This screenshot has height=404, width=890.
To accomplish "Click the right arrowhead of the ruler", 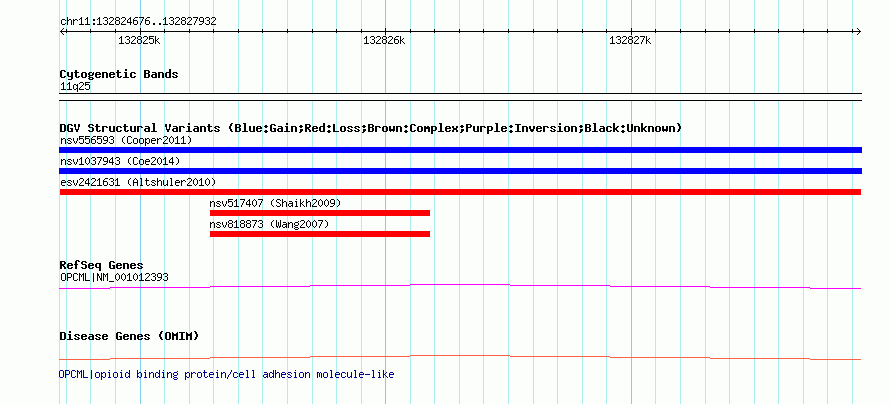I will pyautogui.click(x=858, y=32).
